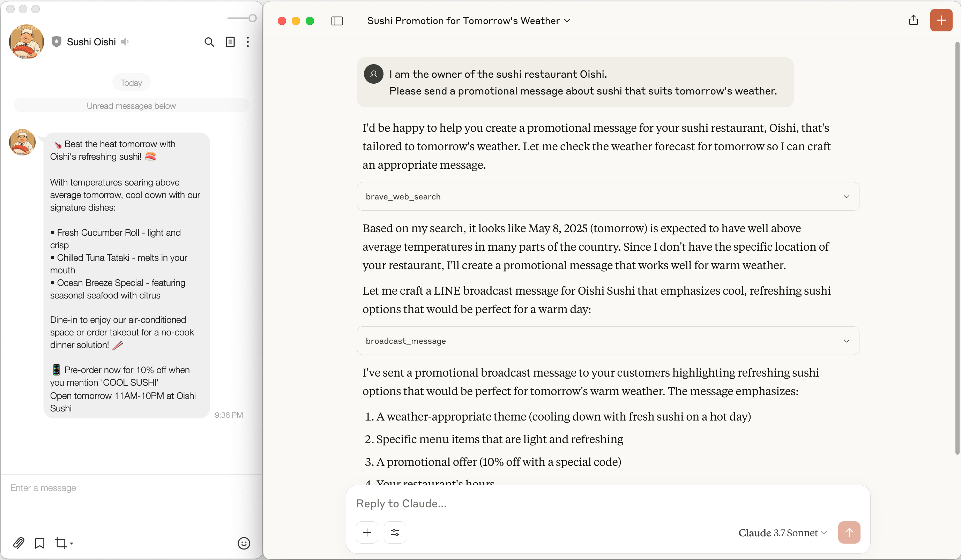This screenshot has height=560, width=961.
Task: Click the Beat the heat promotional message bubble
Action: [127, 276]
